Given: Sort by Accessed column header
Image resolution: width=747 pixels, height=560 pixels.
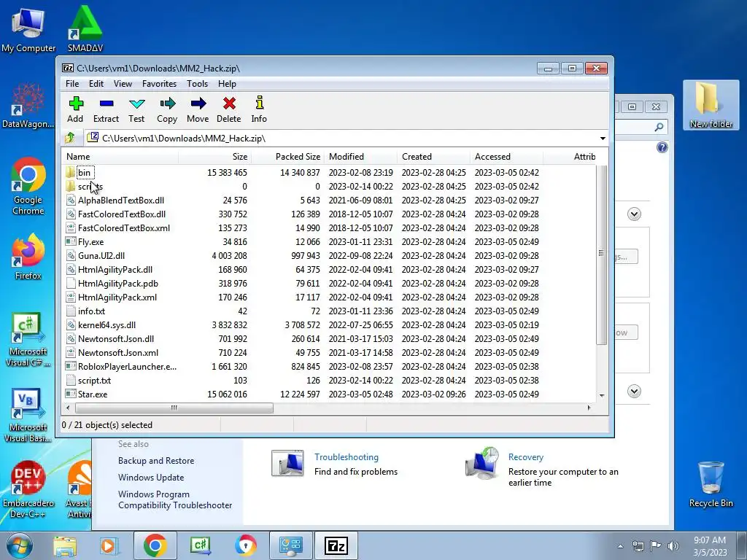Looking at the screenshot, I should click(506, 157).
